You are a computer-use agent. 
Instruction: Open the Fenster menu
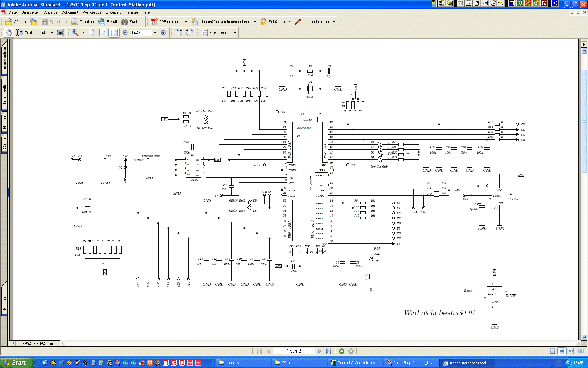132,12
